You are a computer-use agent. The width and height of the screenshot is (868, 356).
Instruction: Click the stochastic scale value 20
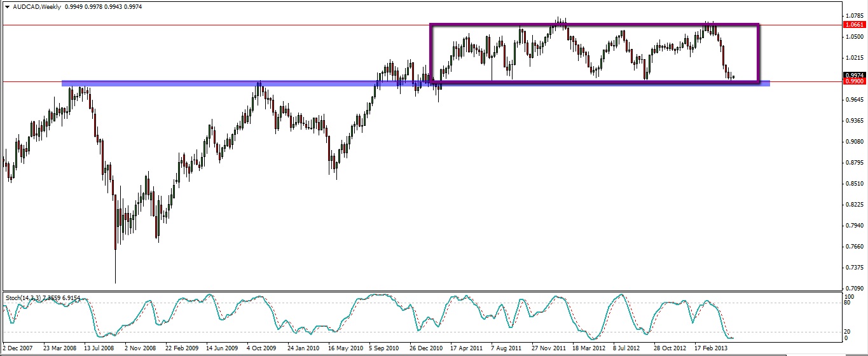coord(848,331)
